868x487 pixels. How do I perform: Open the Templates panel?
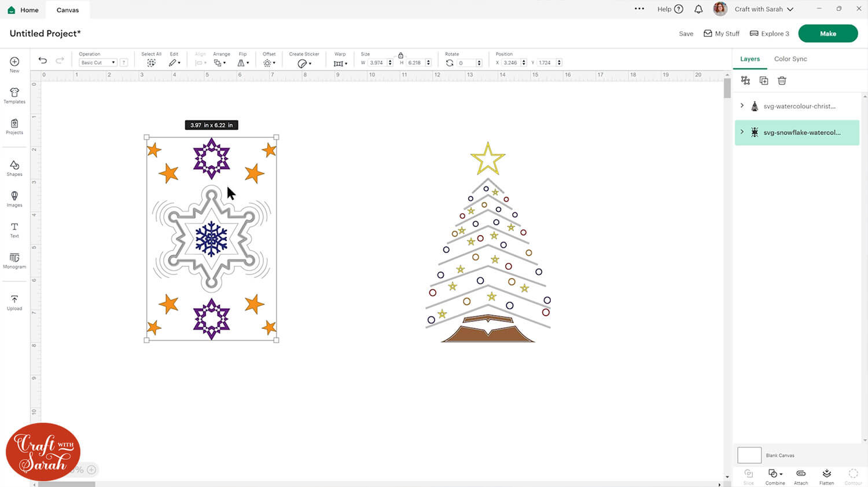click(x=14, y=96)
